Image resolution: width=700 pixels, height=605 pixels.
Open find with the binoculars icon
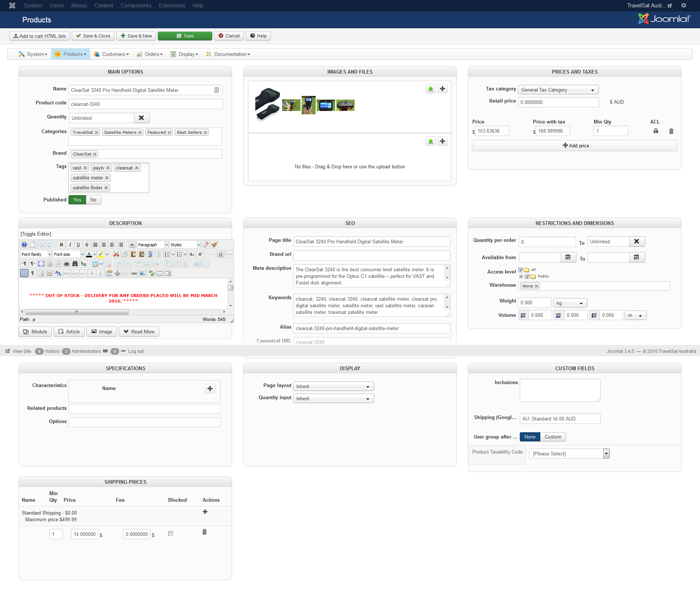[x=75, y=264]
